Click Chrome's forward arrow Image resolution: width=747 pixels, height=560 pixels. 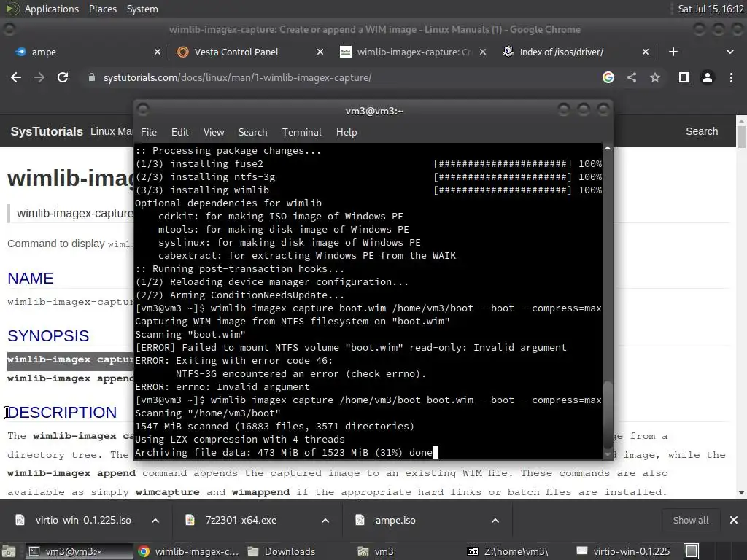pos(39,77)
